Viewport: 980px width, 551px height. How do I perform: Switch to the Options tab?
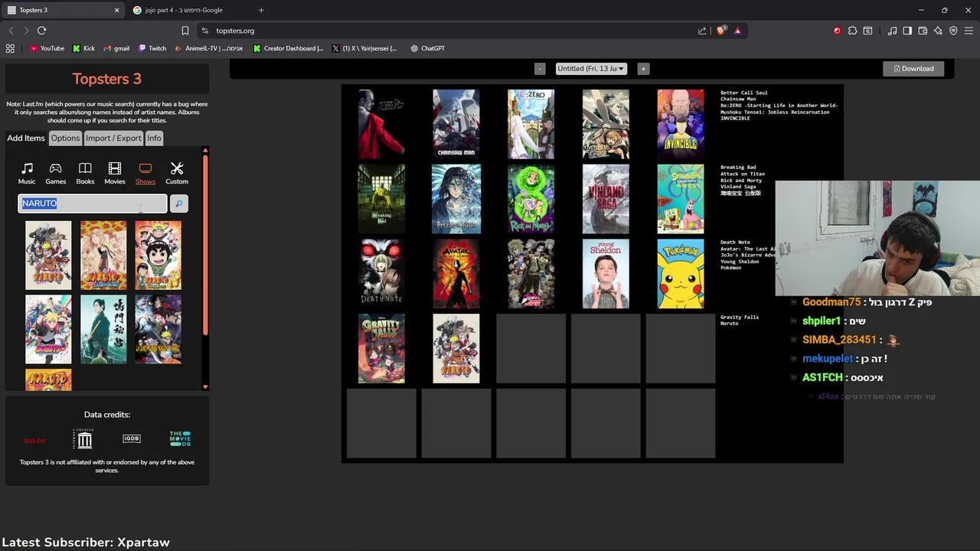point(65,138)
